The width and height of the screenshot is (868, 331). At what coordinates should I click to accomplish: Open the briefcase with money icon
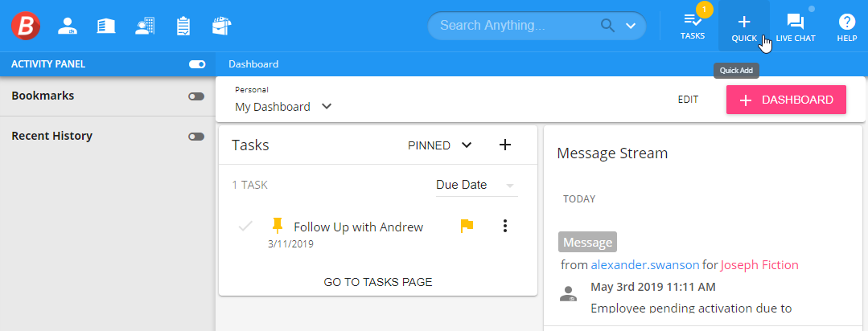coord(221,26)
